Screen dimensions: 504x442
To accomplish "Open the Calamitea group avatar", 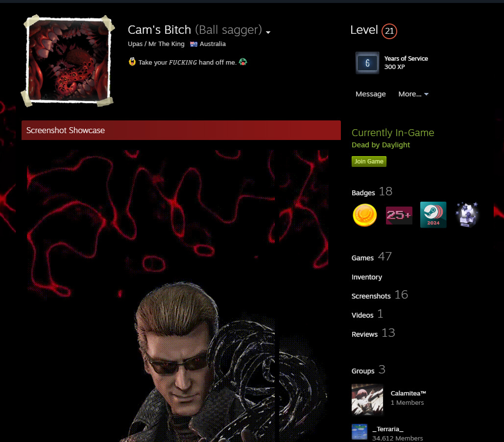I will 367,399.
